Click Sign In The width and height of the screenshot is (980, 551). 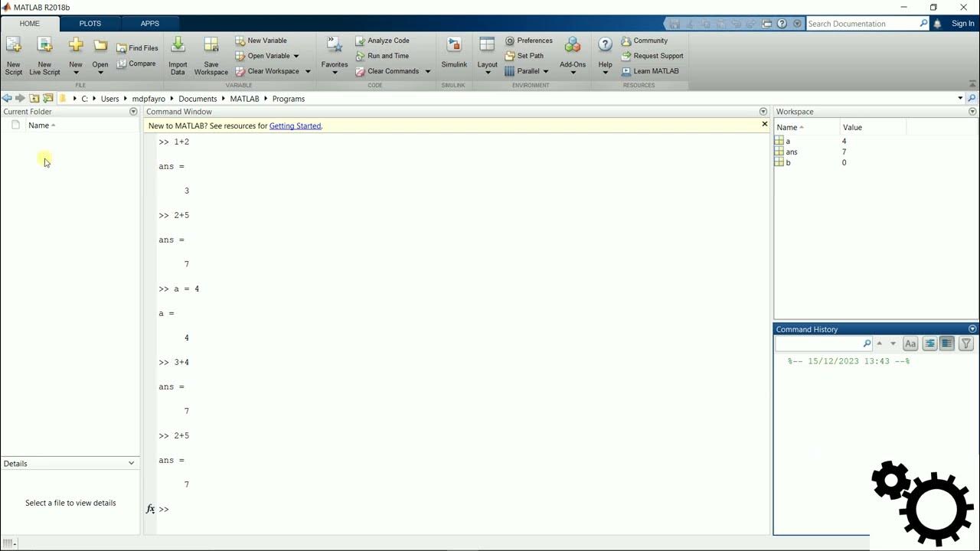point(963,24)
